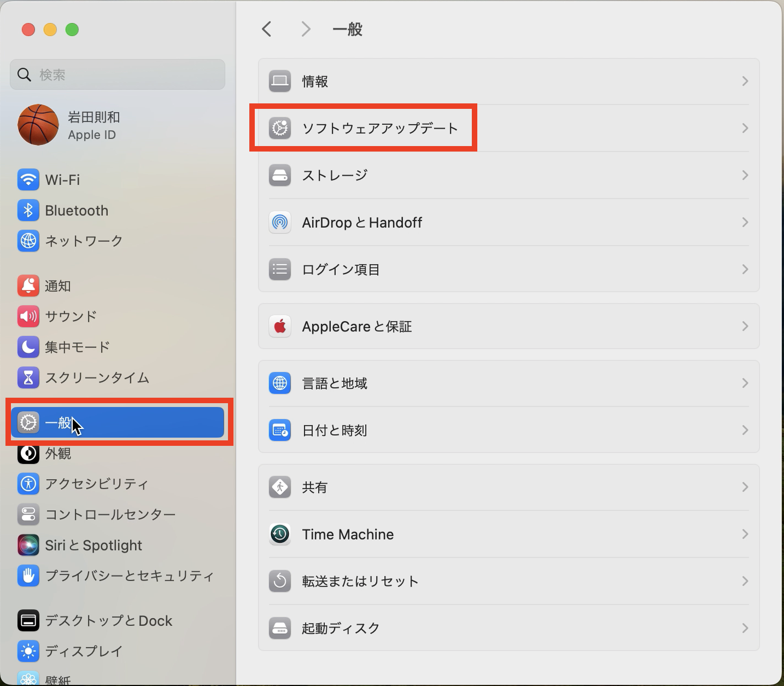Click the ディスプレイ sun icon
Image resolution: width=784 pixels, height=686 pixels.
pyautogui.click(x=28, y=651)
